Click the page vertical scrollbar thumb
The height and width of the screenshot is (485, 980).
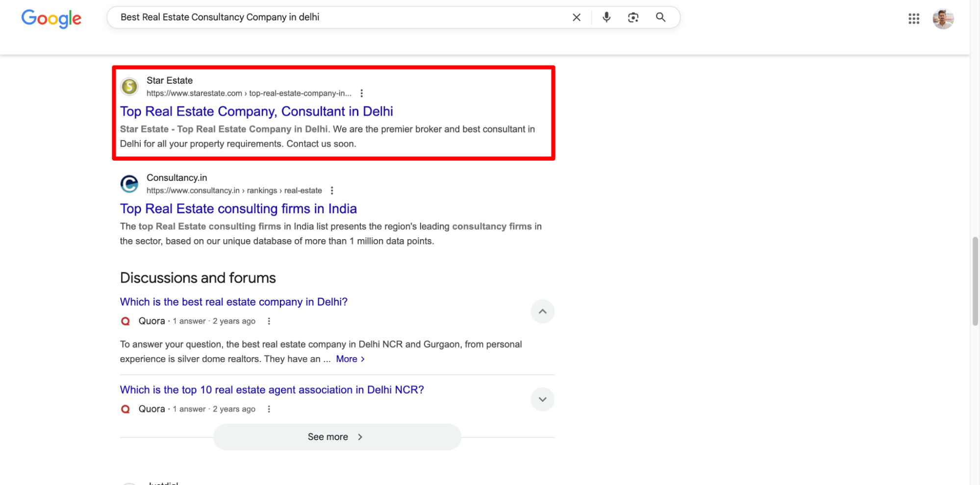pos(975,281)
